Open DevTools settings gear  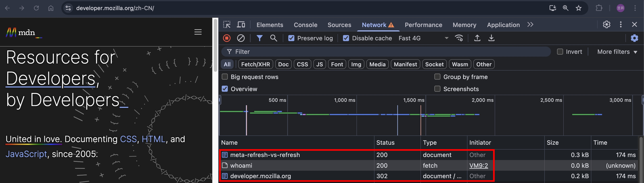607,24
